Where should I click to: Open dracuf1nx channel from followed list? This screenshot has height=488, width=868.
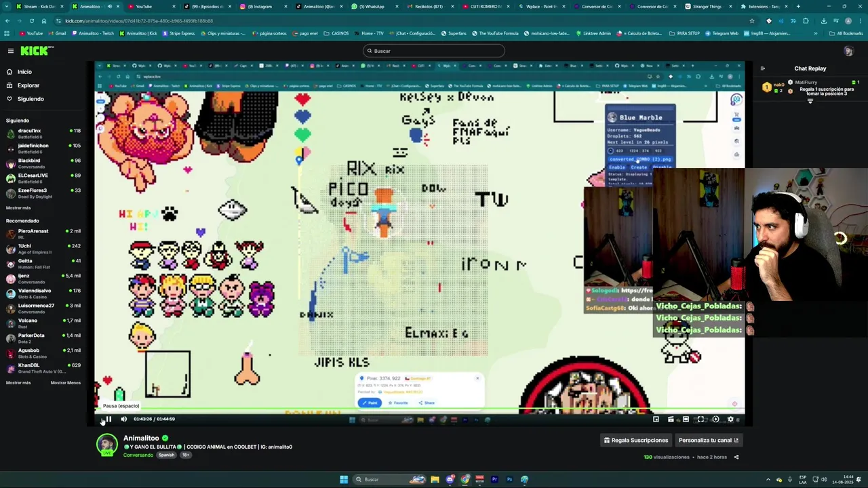point(43,133)
